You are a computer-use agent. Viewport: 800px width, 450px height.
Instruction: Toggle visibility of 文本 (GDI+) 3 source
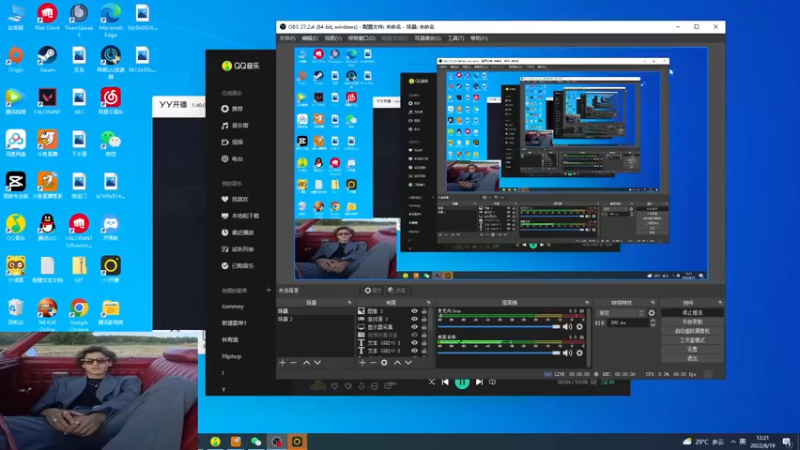coord(414,343)
